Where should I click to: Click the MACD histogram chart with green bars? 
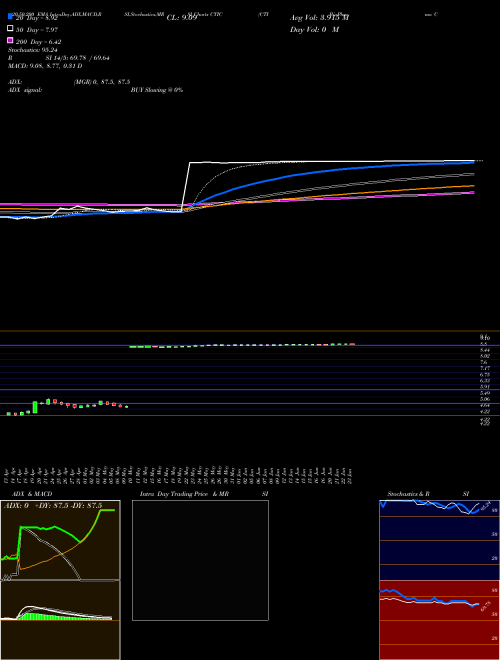(60, 620)
